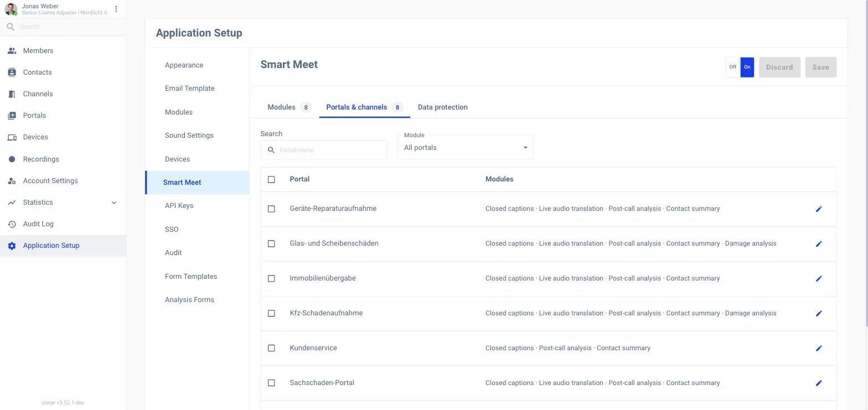Check the Sachschaden-Portal row checkbox
868x410 pixels.
271,383
